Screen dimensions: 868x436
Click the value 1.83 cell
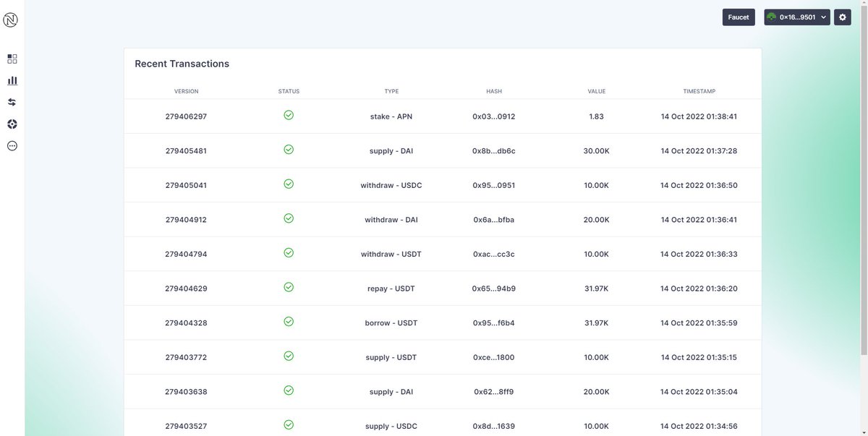[597, 116]
